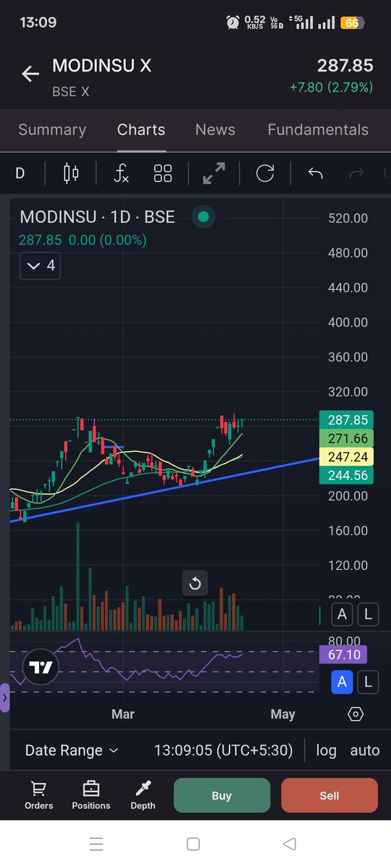Tap the Mar date label on time axis

tap(123, 714)
